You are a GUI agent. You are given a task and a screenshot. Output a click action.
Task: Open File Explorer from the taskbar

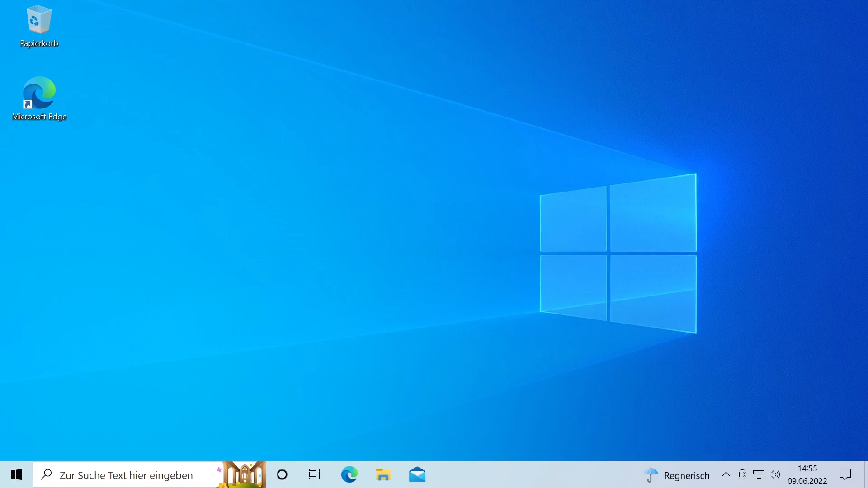point(383,474)
